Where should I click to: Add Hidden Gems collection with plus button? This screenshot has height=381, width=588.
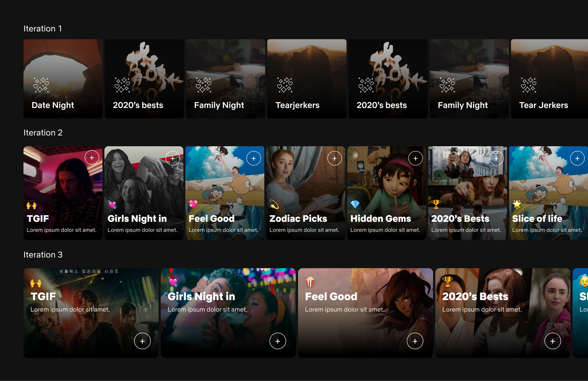point(415,158)
